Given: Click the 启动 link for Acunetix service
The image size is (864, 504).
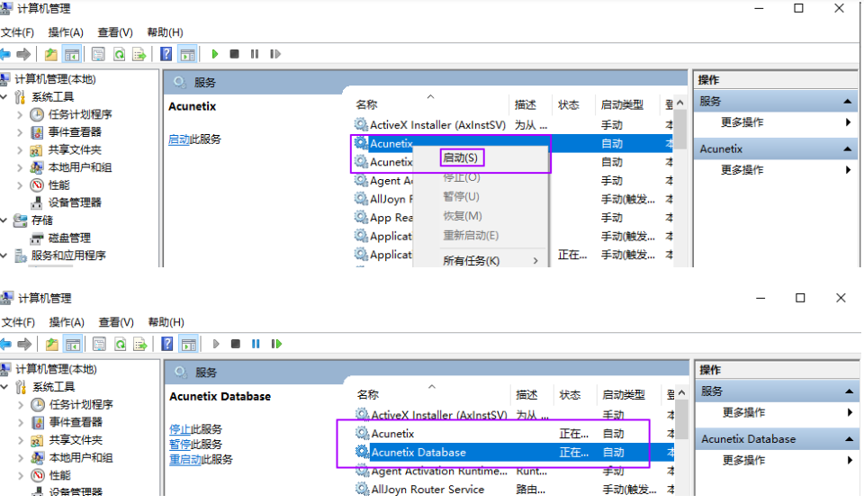Looking at the screenshot, I should pos(178,139).
